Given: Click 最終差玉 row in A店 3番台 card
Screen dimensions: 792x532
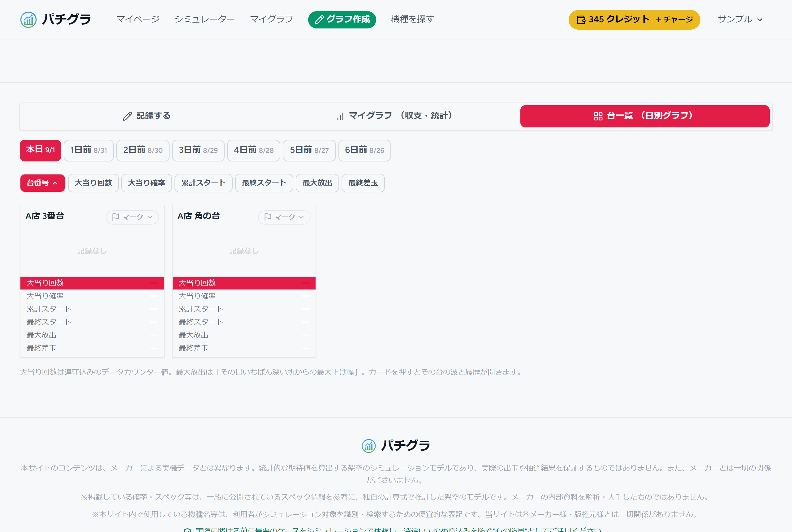Looking at the screenshot, I should tap(92, 348).
